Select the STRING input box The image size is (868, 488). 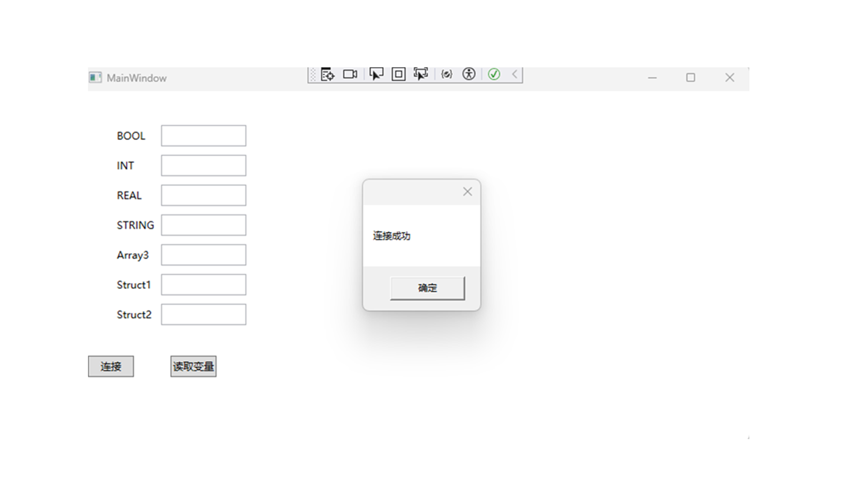click(x=203, y=225)
